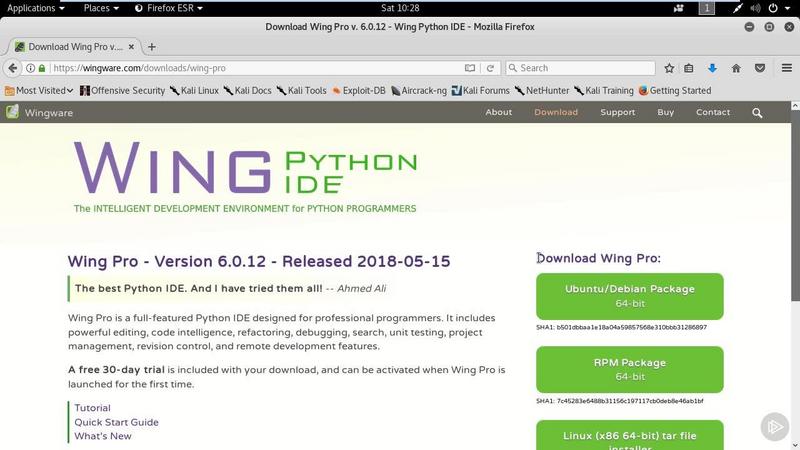This screenshot has height=450, width=800.
Task: Click the 'Wing Pro - Version 6.0.12' heading
Action: click(x=259, y=261)
